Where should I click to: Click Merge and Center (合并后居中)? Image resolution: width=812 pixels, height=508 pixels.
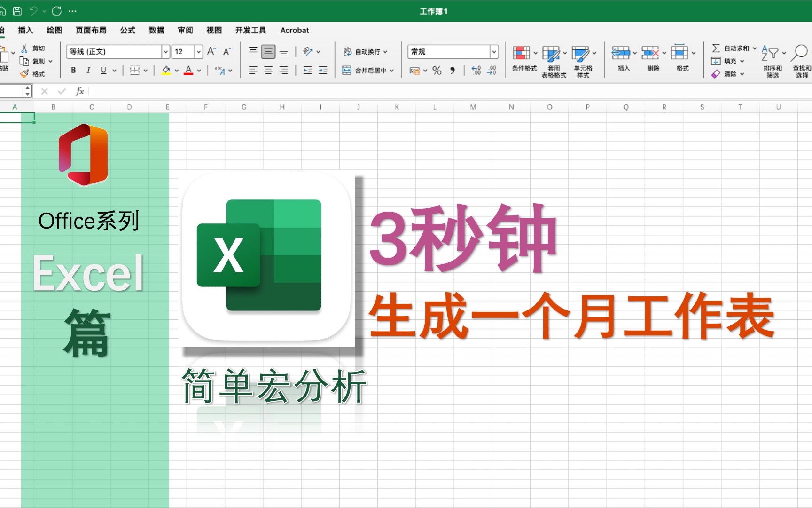click(x=366, y=70)
